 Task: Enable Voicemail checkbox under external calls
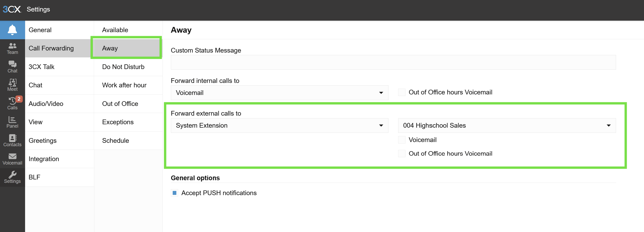[402, 140]
